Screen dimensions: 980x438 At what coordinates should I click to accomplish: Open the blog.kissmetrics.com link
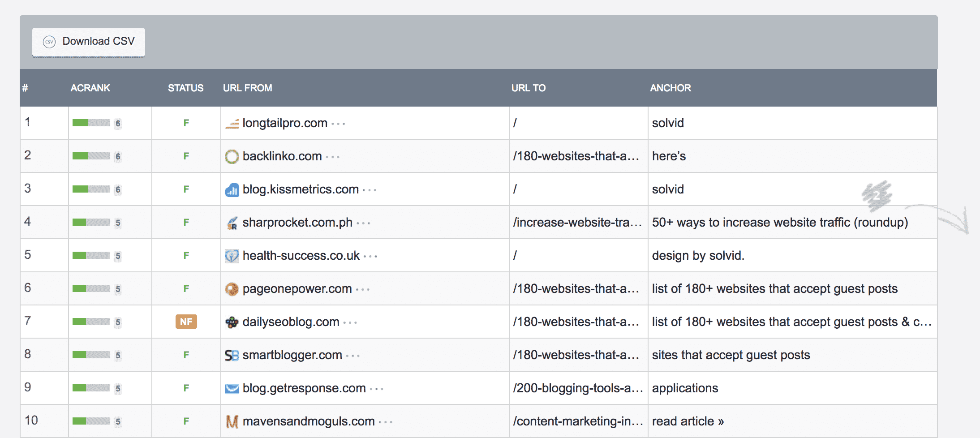coord(301,189)
